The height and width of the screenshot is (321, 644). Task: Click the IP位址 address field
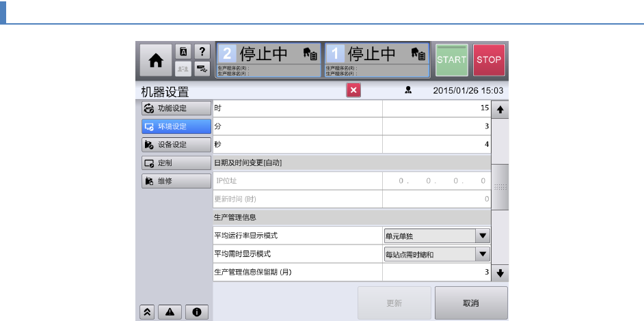click(437, 180)
